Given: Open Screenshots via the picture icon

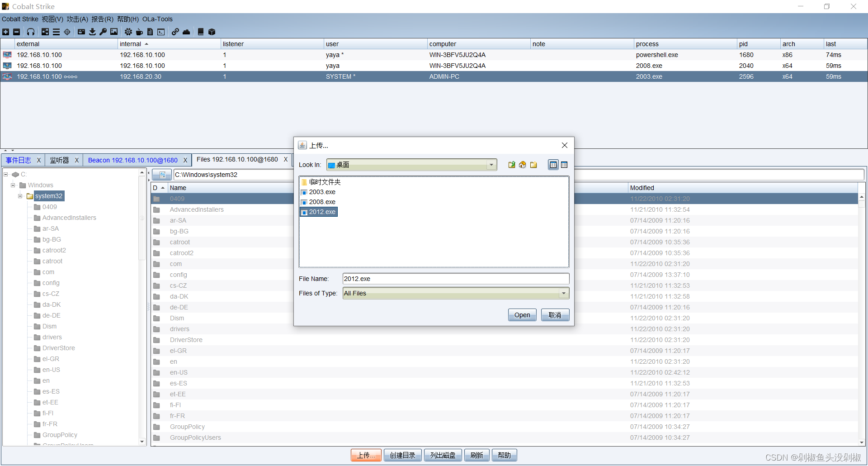Looking at the screenshot, I should pyautogui.click(x=114, y=32).
